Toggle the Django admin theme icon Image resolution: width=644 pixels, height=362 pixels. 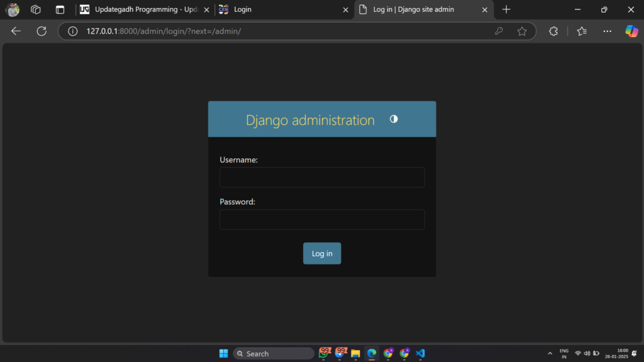click(394, 119)
